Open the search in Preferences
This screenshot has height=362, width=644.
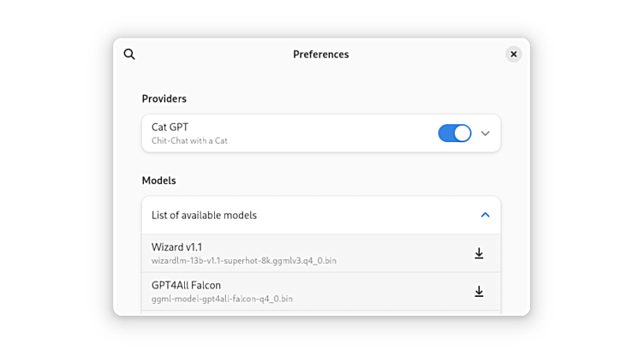[129, 54]
